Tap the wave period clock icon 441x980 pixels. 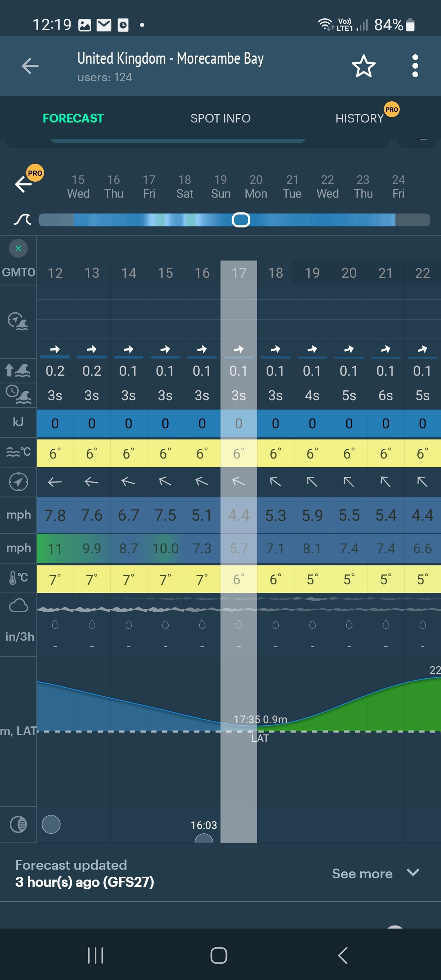(x=18, y=394)
